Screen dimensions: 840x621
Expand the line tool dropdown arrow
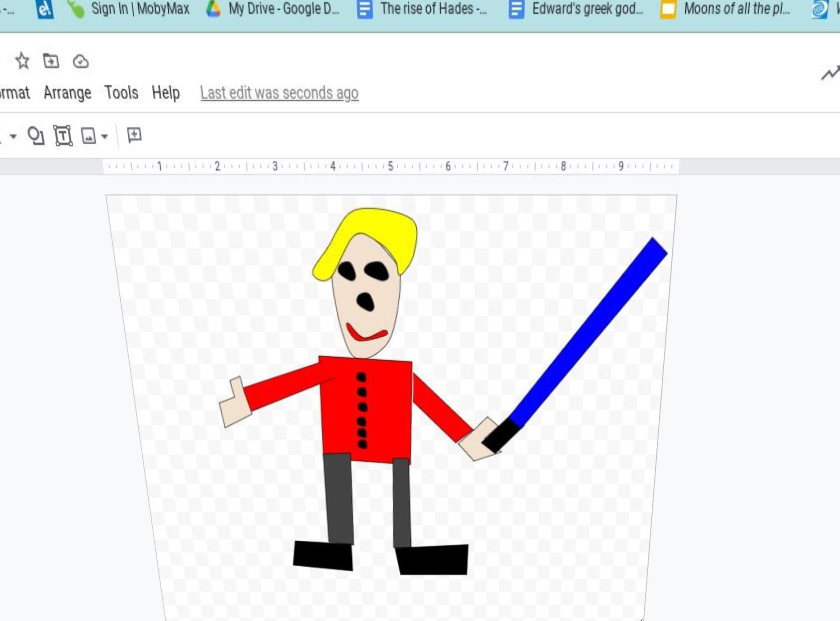point(13,136)
